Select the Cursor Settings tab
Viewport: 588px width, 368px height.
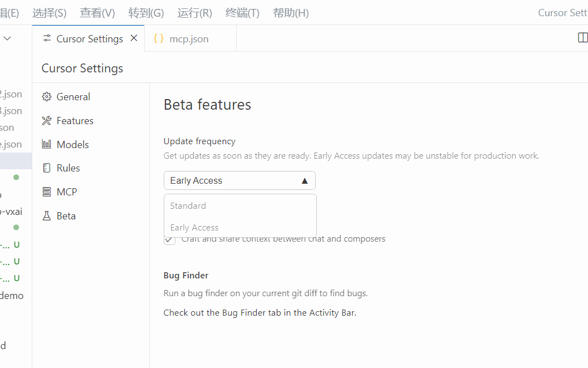(x=88, y=38)
